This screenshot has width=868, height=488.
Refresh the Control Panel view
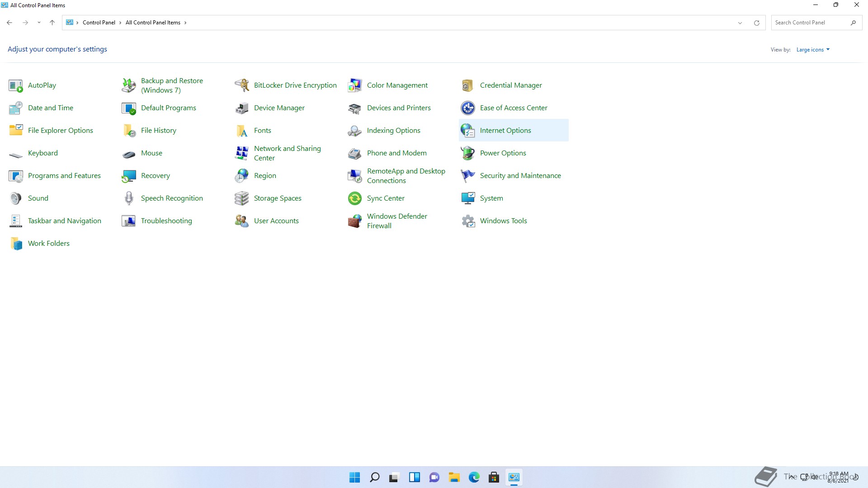[756, 23]
